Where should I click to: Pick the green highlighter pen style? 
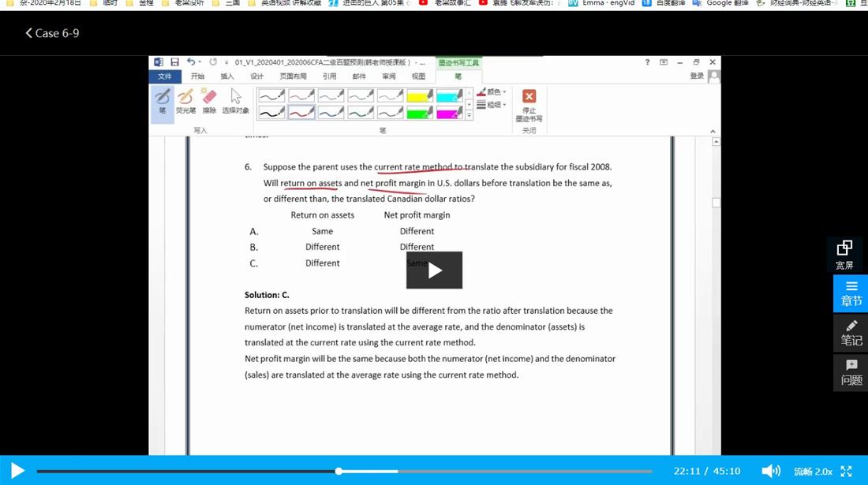(420, 112)
